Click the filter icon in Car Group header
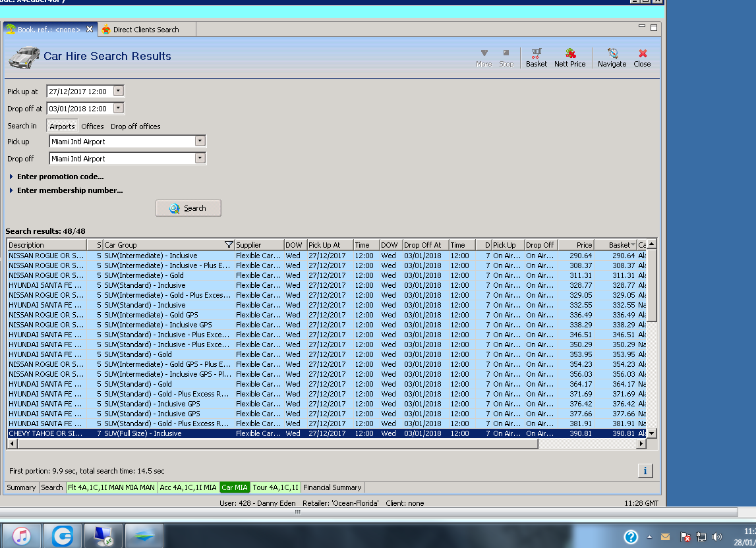 point(229,245)
